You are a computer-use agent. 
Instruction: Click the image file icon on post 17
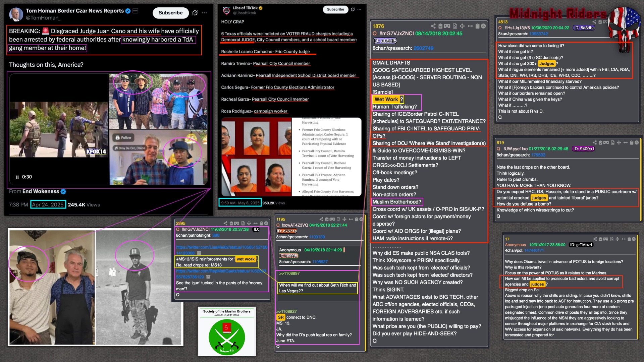click(612, 239)
